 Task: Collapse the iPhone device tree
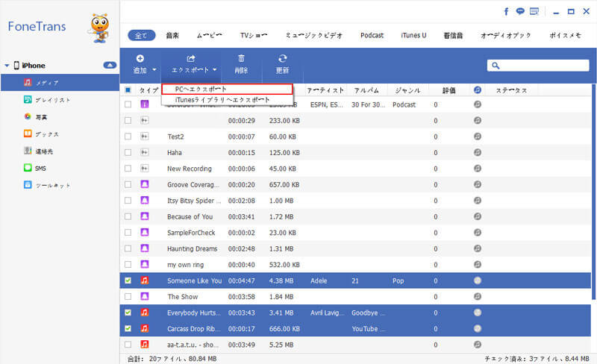[x=7, y=66]
